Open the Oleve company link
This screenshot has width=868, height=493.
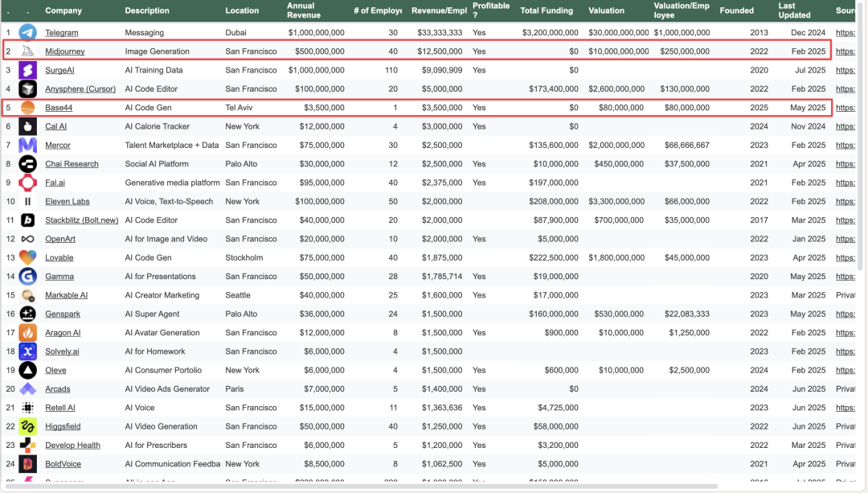pos(55,370)
